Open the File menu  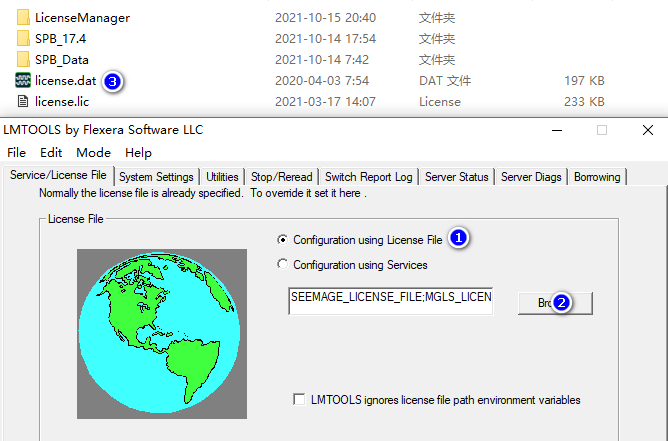17,153
